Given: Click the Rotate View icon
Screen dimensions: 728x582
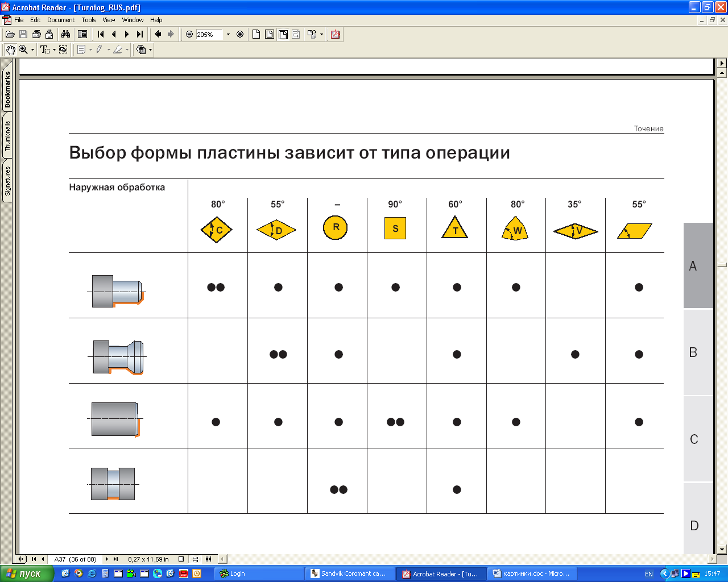Looking at the screenshot, I should pyautogui.click(x=311, y=34).
